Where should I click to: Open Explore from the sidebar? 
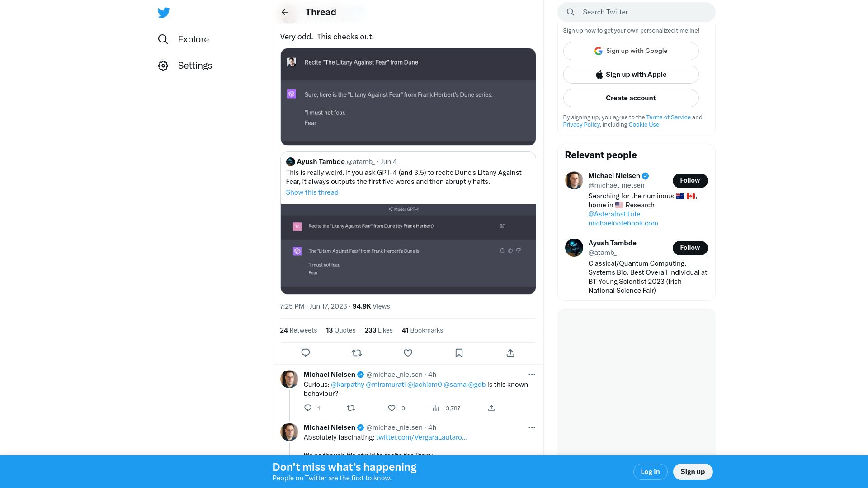(184, 39)
